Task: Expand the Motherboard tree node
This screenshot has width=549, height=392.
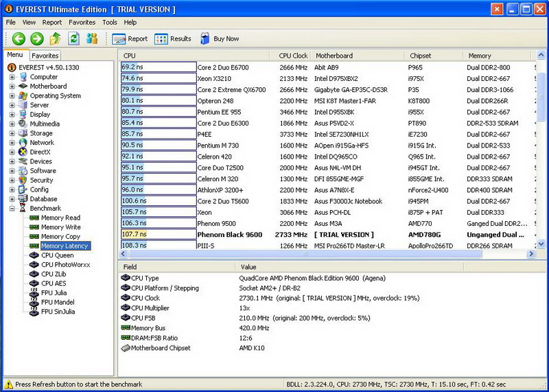Action: coord(12,87)
